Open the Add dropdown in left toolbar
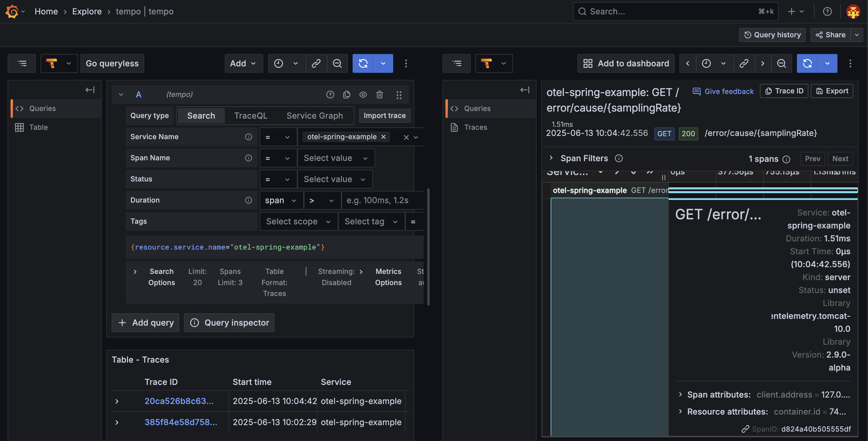 pos(243,63)
